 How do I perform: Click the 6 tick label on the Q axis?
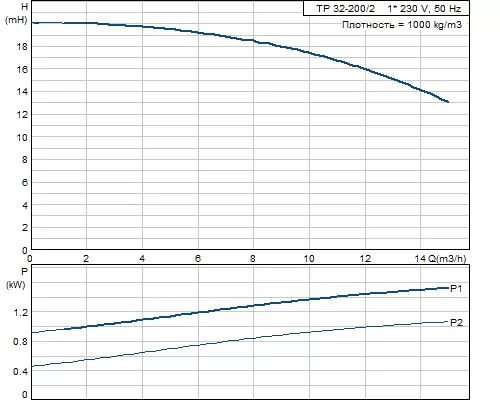(198, 259)
